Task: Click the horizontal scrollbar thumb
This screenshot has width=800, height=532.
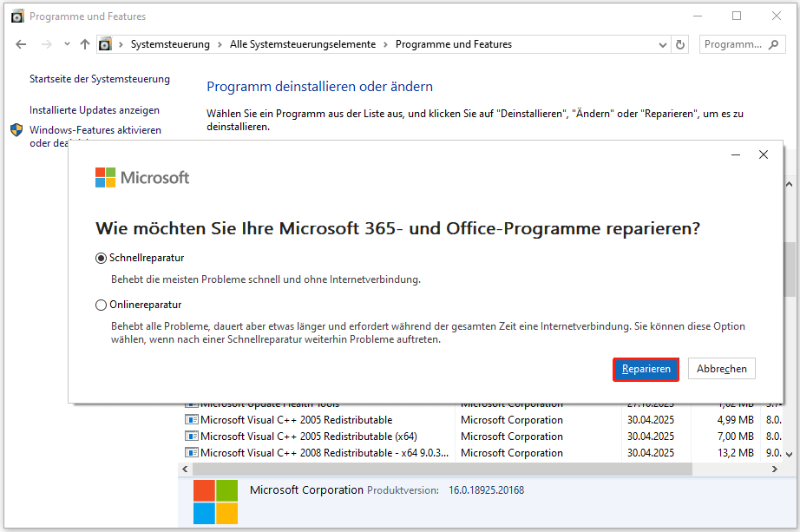Action: 443,470
